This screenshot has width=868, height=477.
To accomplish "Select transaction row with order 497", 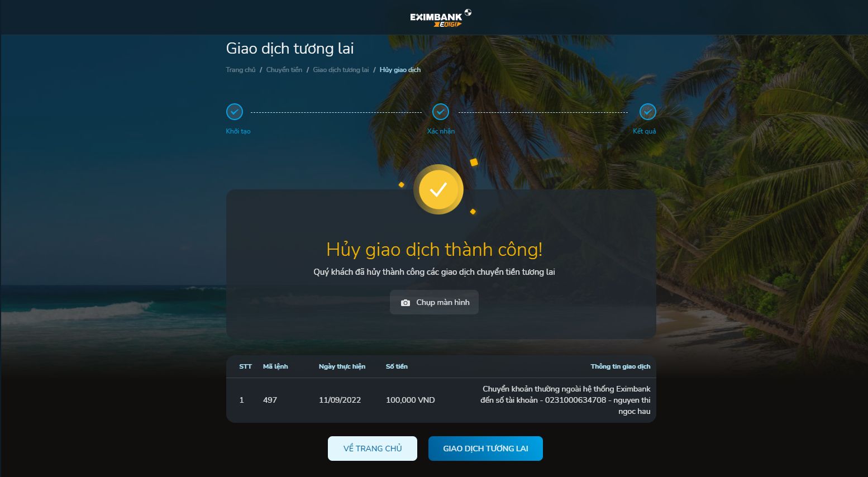I will coord(441,400).
